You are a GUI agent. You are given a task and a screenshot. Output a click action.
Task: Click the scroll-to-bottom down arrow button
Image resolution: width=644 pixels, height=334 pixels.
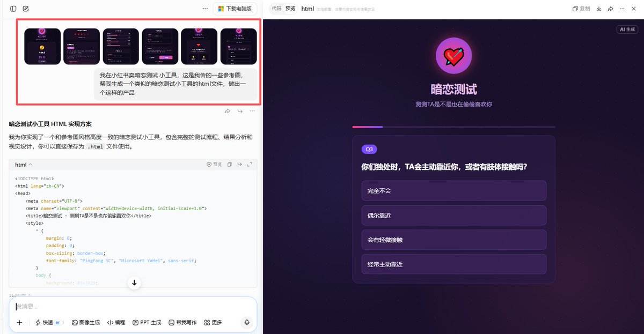(134, 283)
